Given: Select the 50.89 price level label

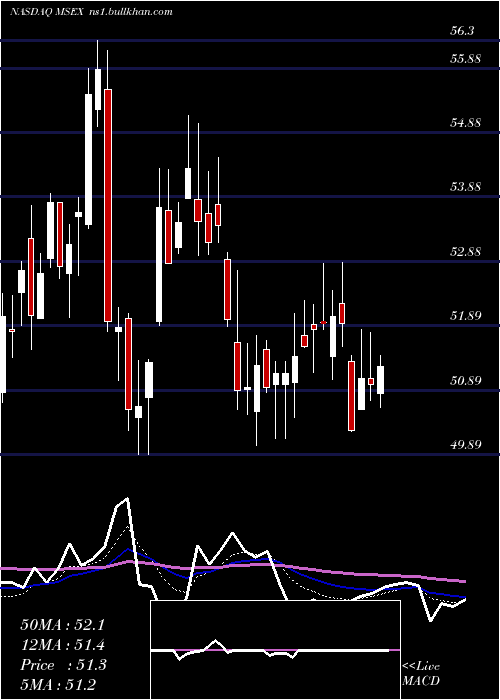Looking at the screenshot, I should coord(466,380).
